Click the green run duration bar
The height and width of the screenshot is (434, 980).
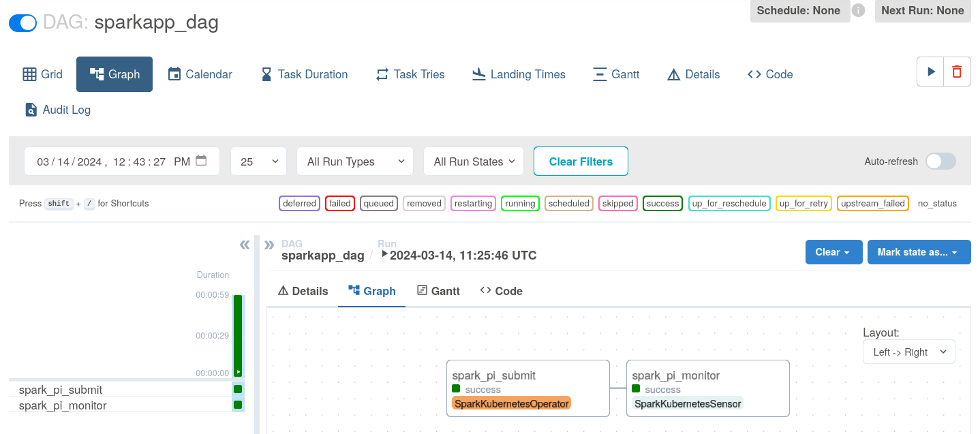pos(238,335)
